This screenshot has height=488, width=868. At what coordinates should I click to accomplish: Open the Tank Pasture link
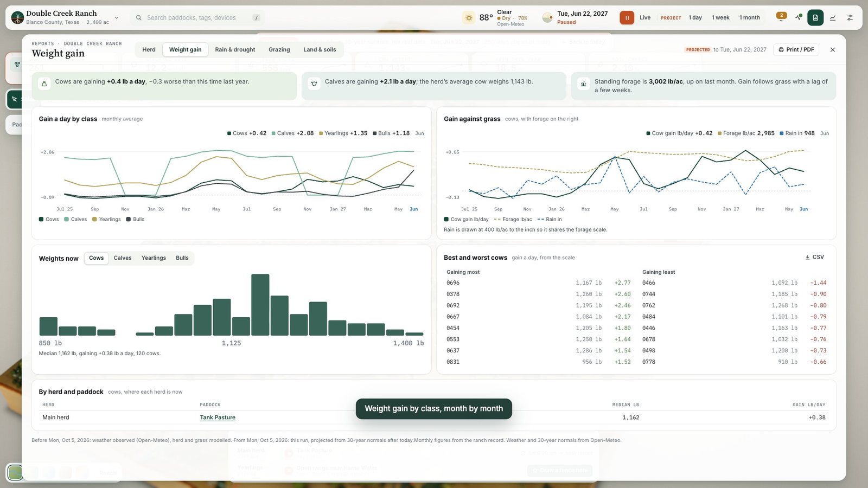click(x=218, y=418)
